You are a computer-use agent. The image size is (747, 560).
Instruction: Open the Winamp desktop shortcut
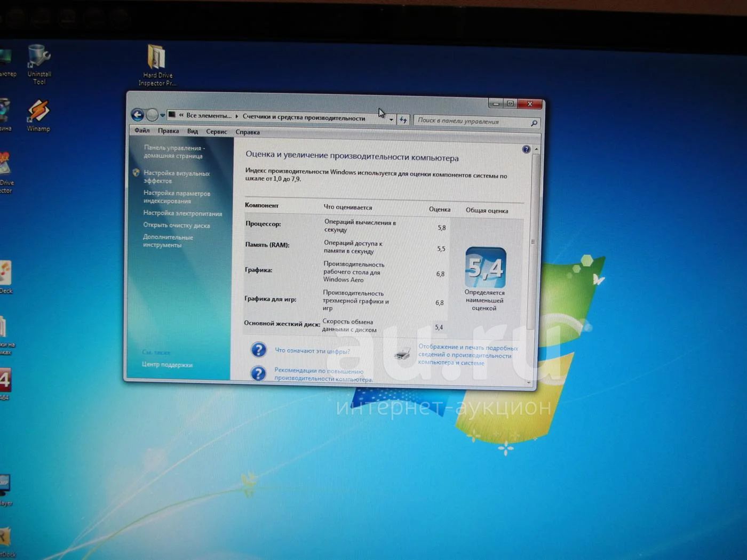[38, 116]
